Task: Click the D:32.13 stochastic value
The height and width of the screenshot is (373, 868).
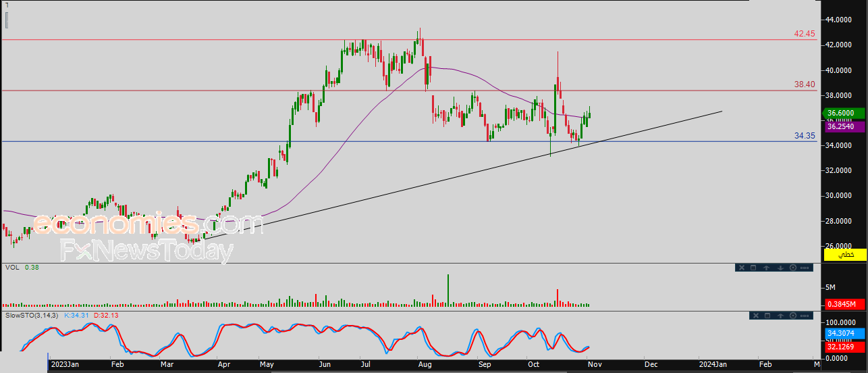Action: pyautogui.click(x=106, y=316)
